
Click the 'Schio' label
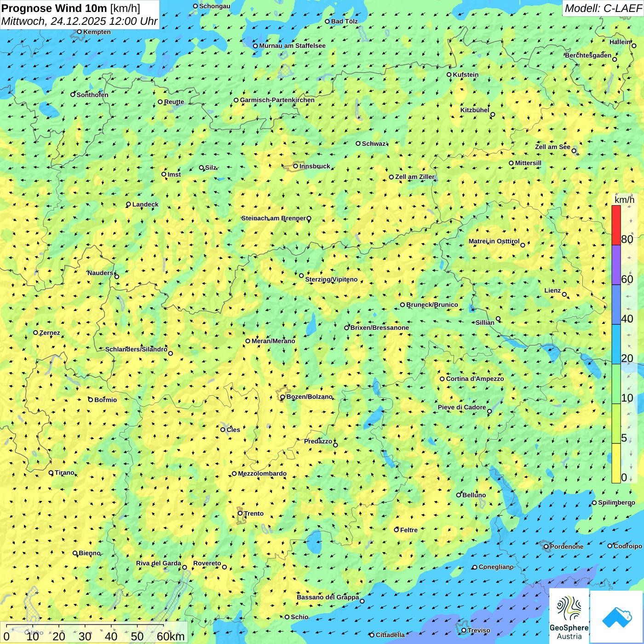[300, 617]
